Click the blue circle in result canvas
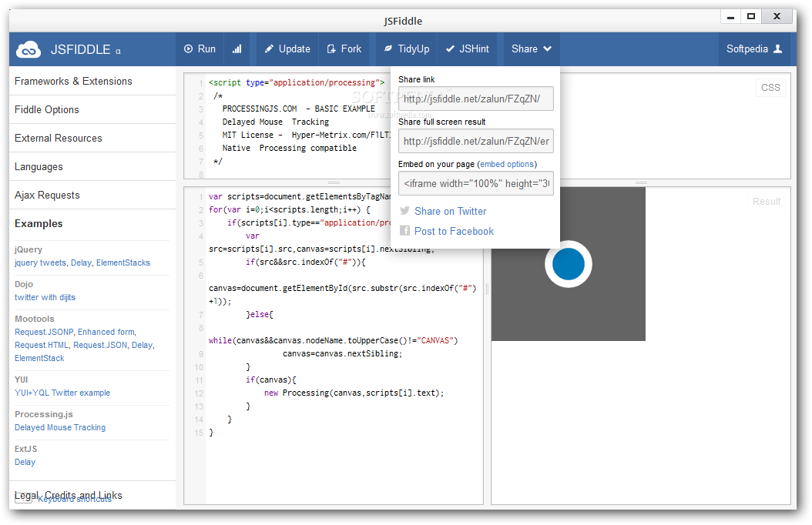The height and width of the screenshot is (525, 812). pos(568,264)
